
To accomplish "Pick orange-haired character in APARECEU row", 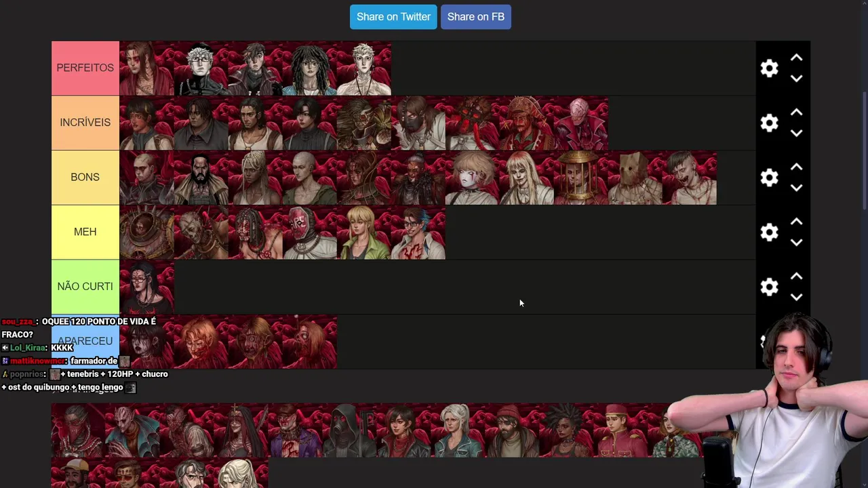I will click(201, 342).
